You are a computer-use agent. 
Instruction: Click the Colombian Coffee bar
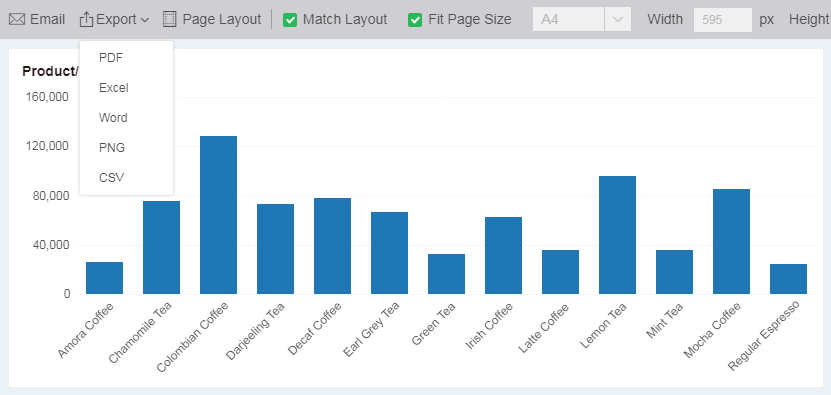click(218, 215)
